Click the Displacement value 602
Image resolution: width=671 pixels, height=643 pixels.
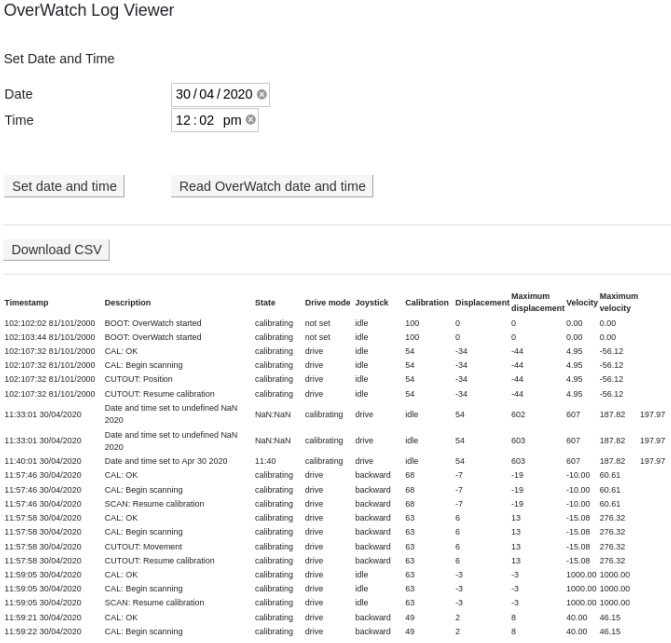coord(517,415)
